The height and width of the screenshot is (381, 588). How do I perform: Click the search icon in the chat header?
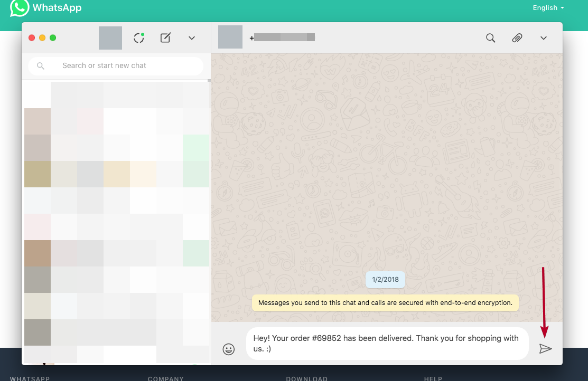[490, 38]
